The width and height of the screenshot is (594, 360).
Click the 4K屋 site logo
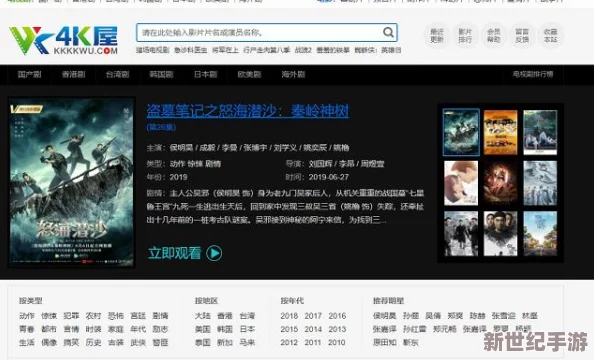63,40
